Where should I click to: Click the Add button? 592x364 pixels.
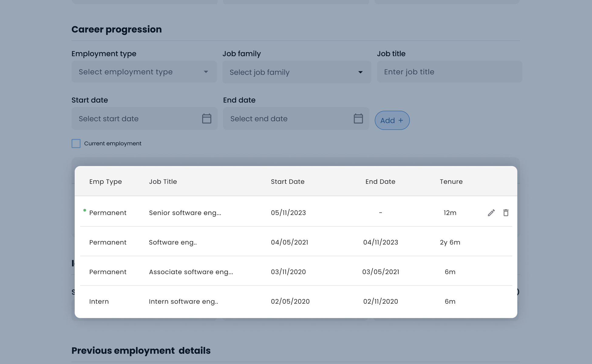coord(392,120)
